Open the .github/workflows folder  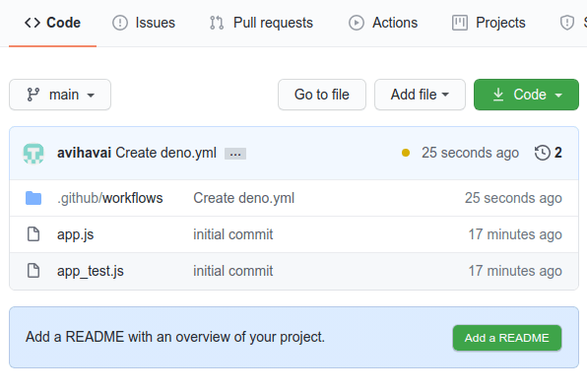[x=110, y=198]
